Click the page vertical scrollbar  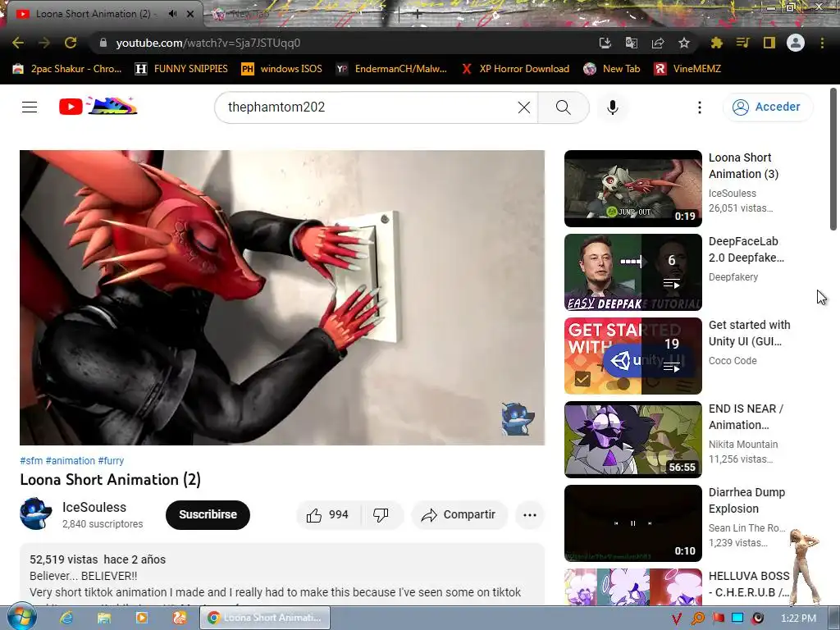[x=833, y=160]
